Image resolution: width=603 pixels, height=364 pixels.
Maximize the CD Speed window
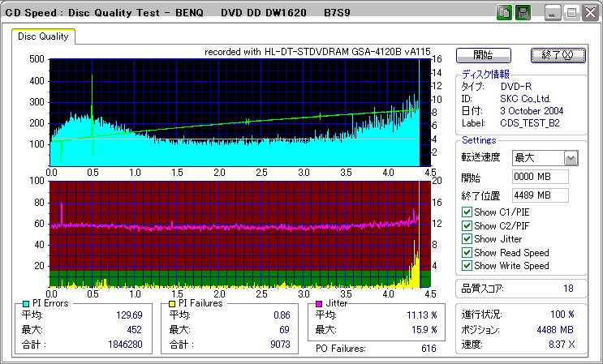[571, 13]
